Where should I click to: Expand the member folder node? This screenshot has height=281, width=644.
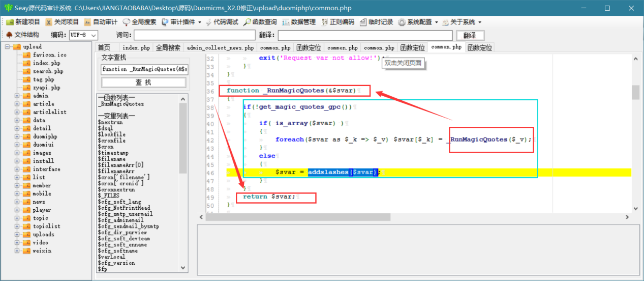(x=17, y=185)
